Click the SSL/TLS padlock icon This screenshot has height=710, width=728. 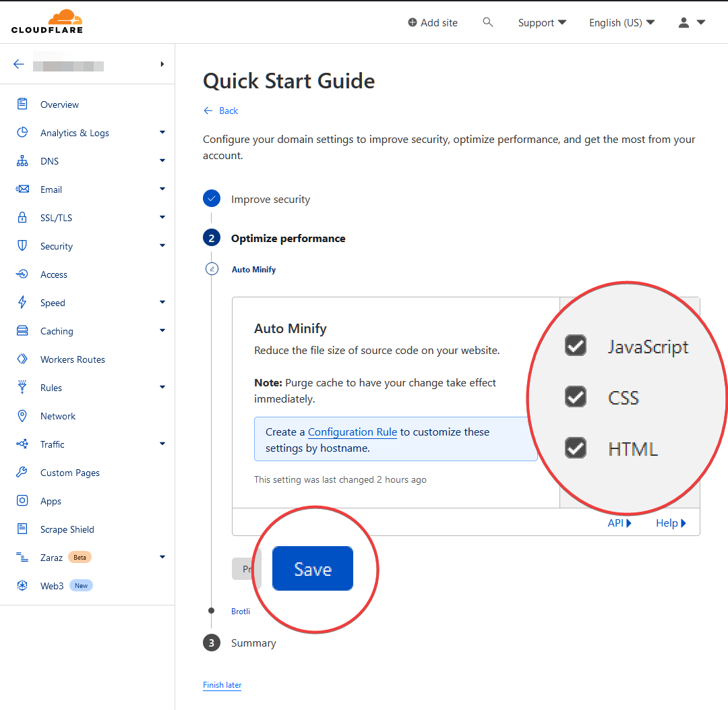coord(22,217)
